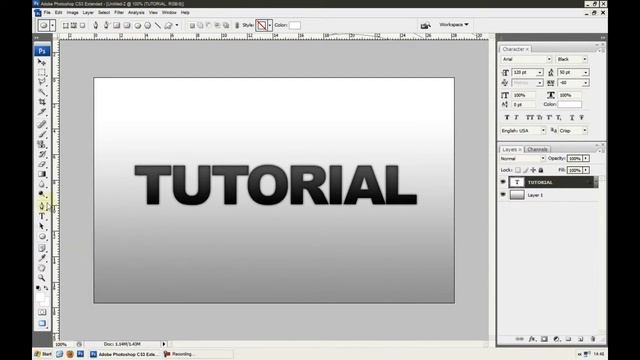Select the Clone Stamp tool

[42, 144]
